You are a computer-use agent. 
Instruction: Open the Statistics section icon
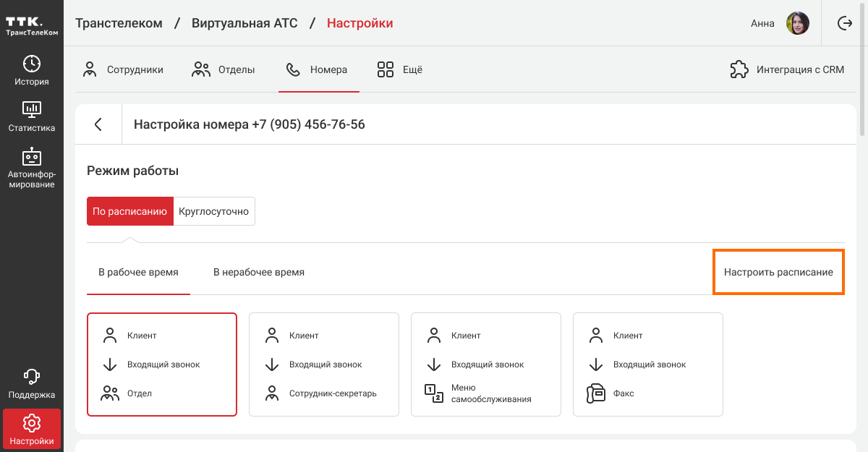pyautogui.click(x=32, y=109)
